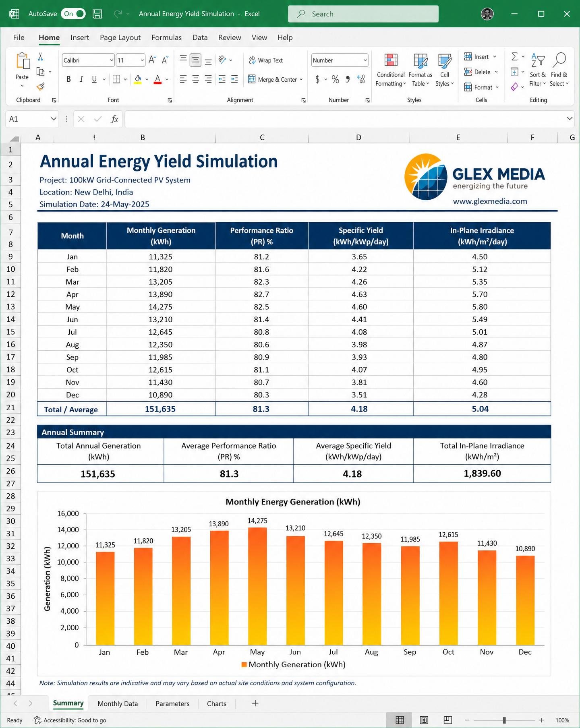The width and height of the screenshot is (580, 728).
Task: Toggle AutoSave switch off
Action: (x=73, y=14)
